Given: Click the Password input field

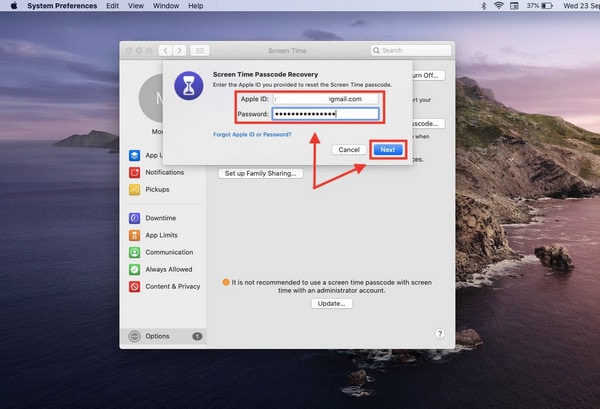Looking at the screenshot, I should click(325, 114).
